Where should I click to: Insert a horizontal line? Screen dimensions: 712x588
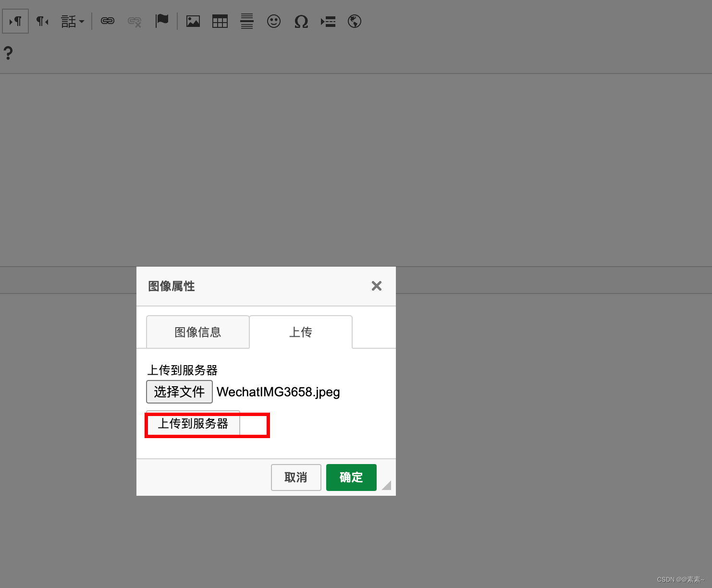pos(247,21)
